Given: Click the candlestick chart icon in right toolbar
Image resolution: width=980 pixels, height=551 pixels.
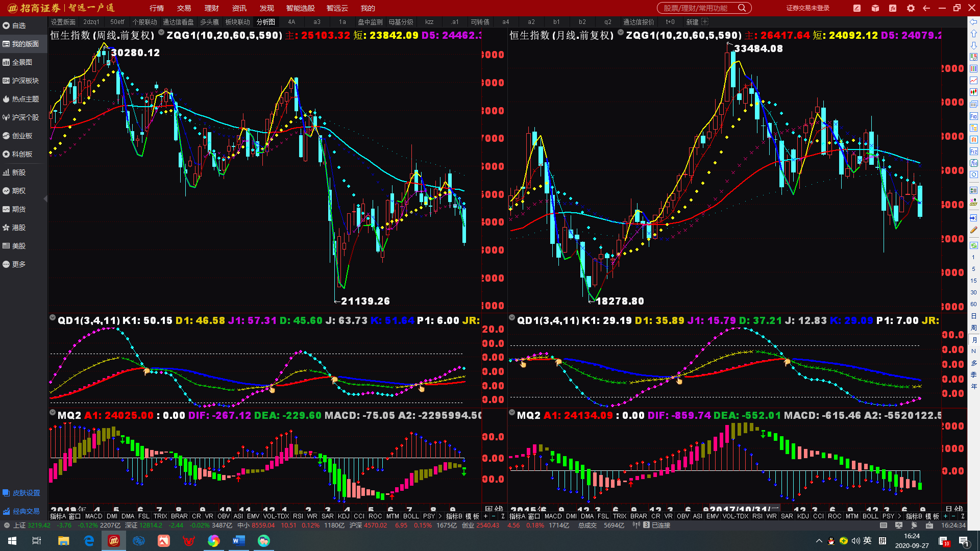Looking at the screenshot, I should coord(973,92).
